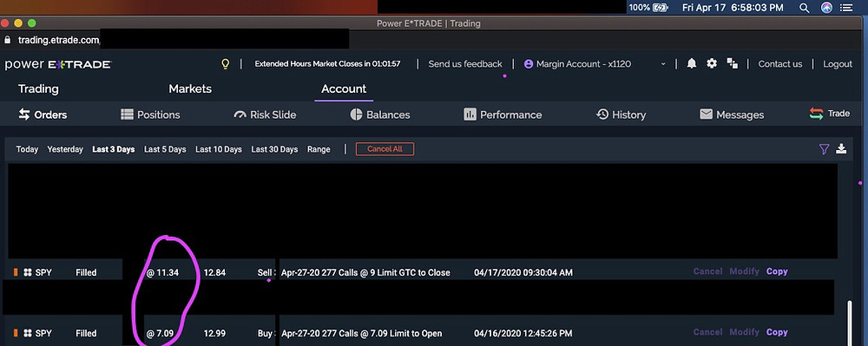Download orders with the export icon
The width and height of the screenshot is (868, 346).
pos(841,148)
